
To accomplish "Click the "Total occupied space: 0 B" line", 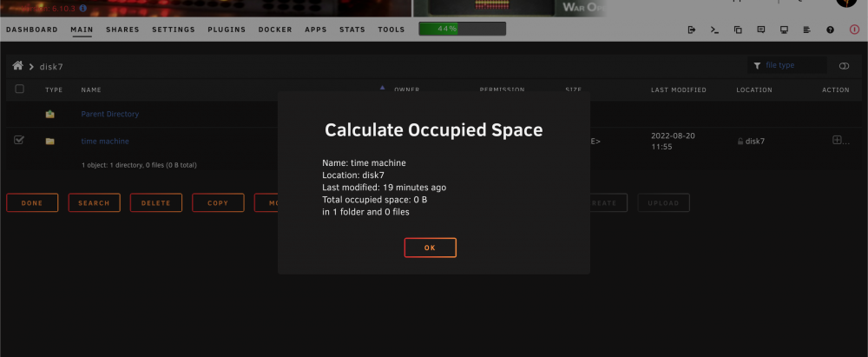I will [x=375, y=200].
